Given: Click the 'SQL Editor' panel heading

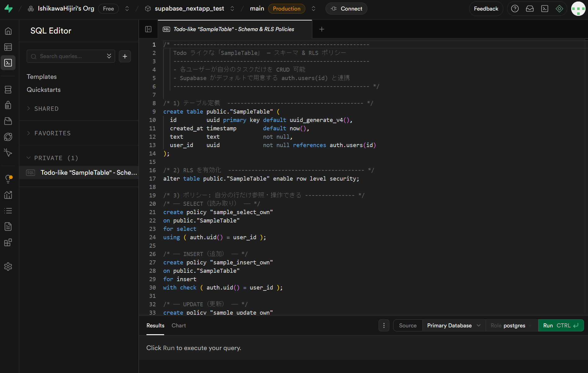Looking at the screenshot, I should pos(51,31).
